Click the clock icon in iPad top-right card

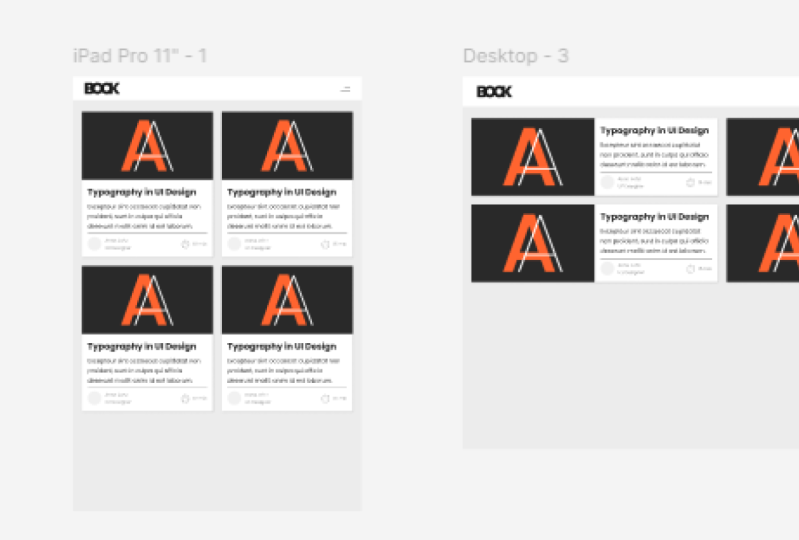(325, 244)
